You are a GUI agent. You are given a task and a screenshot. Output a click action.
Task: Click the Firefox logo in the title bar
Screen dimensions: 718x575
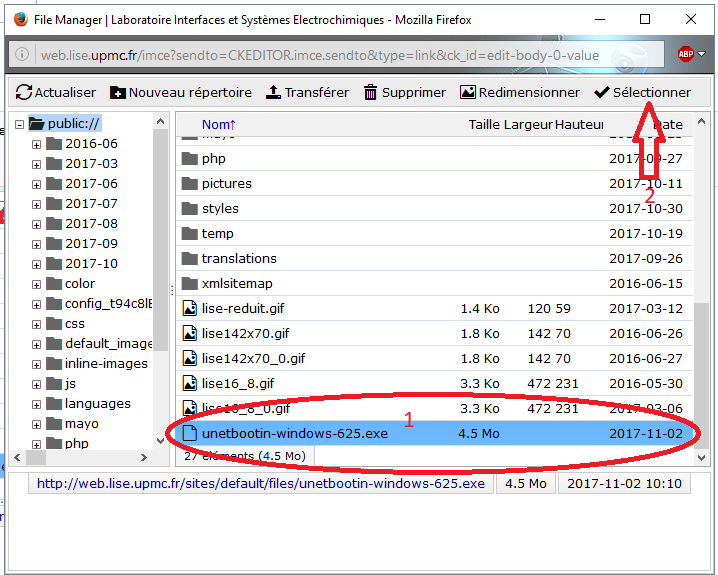click(x=21, y=20)
